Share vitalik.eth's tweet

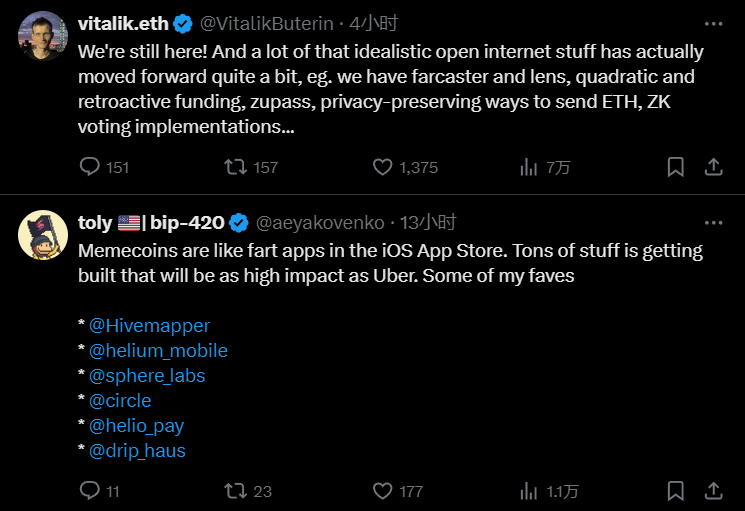pyautogui.click(x=713, y=167)
